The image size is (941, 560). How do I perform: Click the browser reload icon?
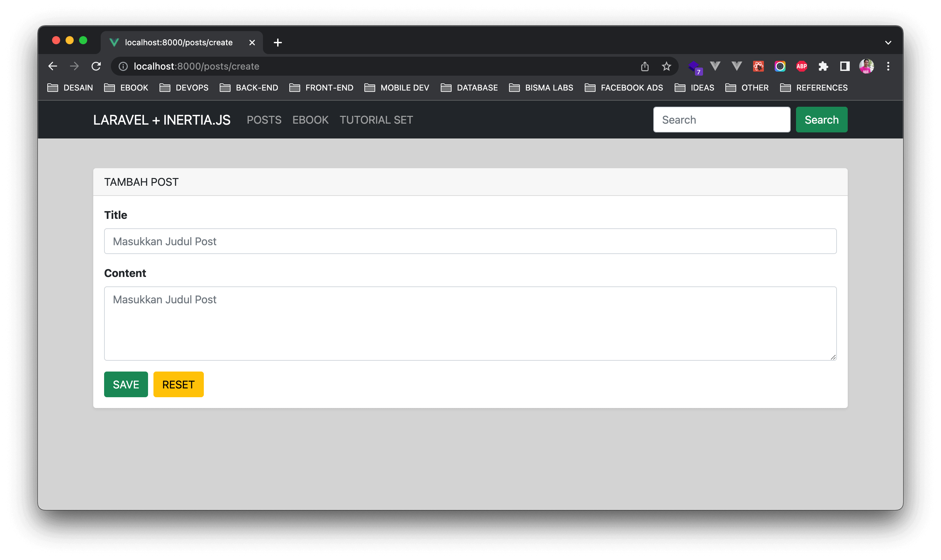coord(96,67)
